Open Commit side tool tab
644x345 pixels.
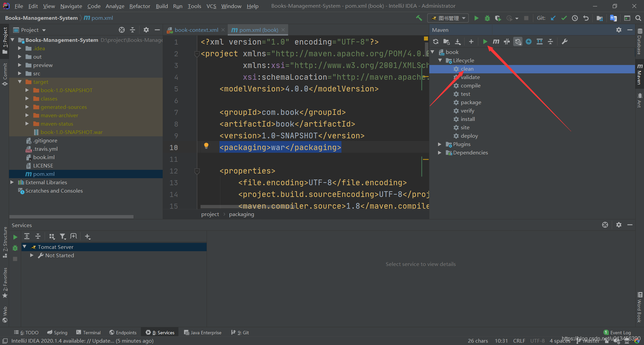tap(5, 74)
